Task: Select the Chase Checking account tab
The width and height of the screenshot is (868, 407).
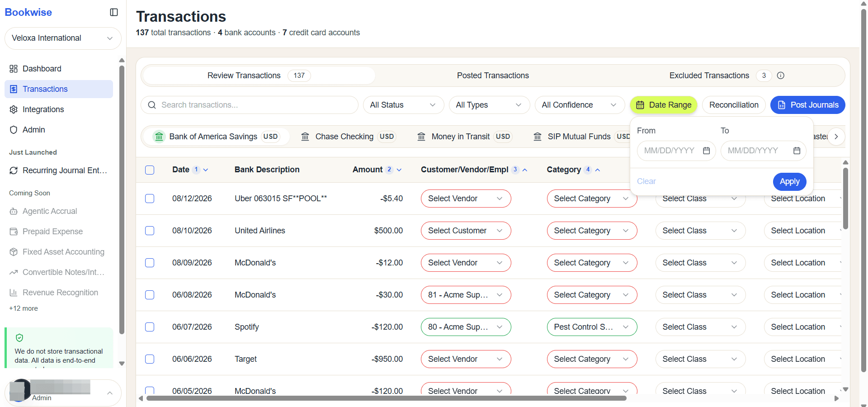Action: [x=348, y=137]
